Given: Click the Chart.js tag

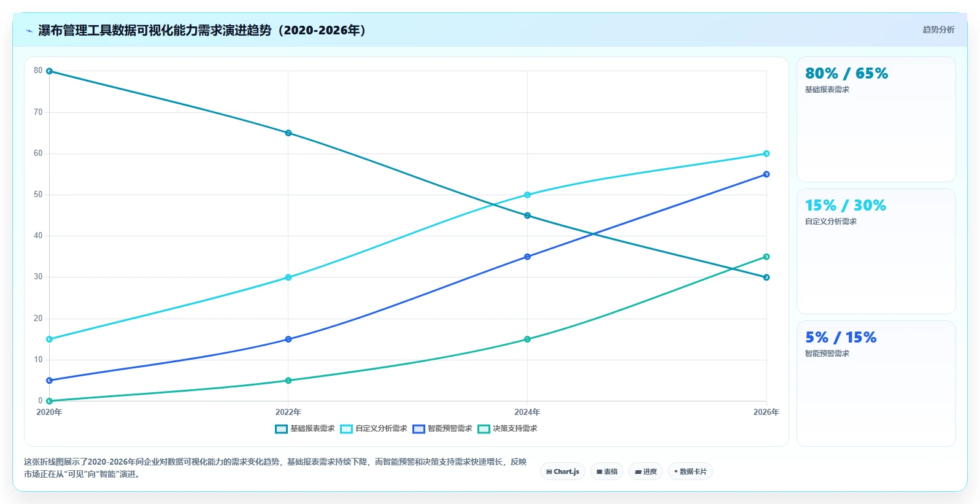Looking at the screenshot, I should pos(563,471).
